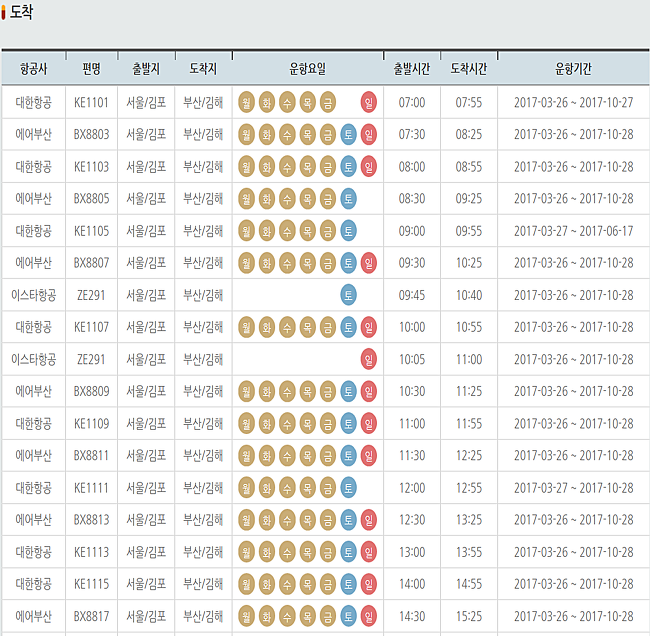
Task: Click the 도착 section title
Action: (x=21, y=12)
